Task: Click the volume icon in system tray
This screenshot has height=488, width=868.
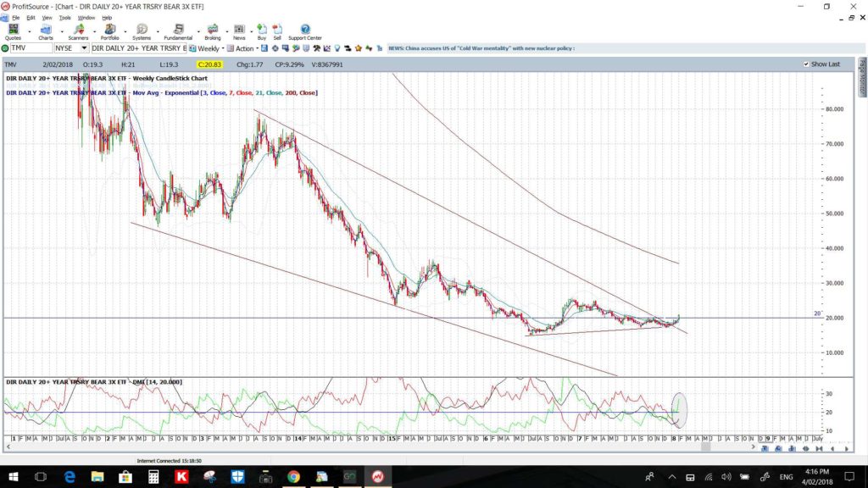Action: coord(726,477)
